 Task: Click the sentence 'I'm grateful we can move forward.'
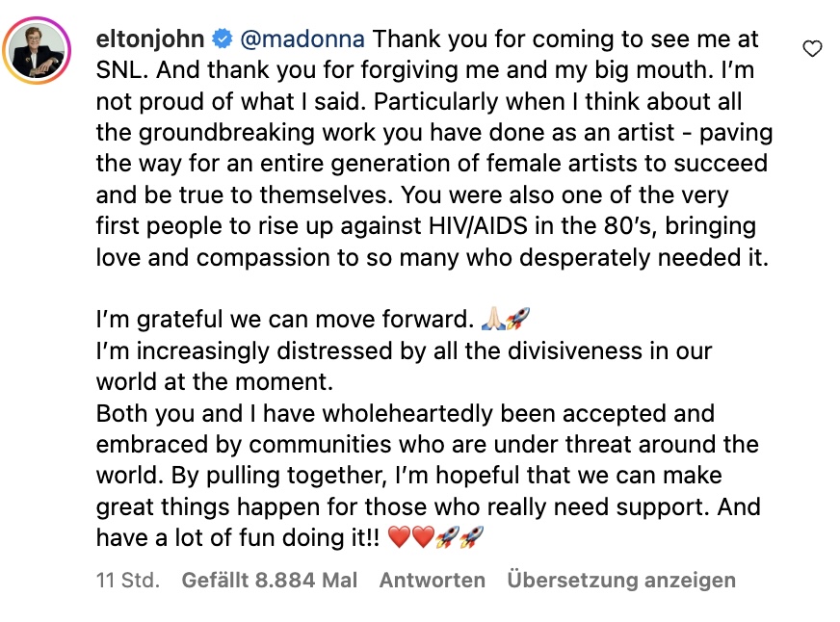point(285,320)
